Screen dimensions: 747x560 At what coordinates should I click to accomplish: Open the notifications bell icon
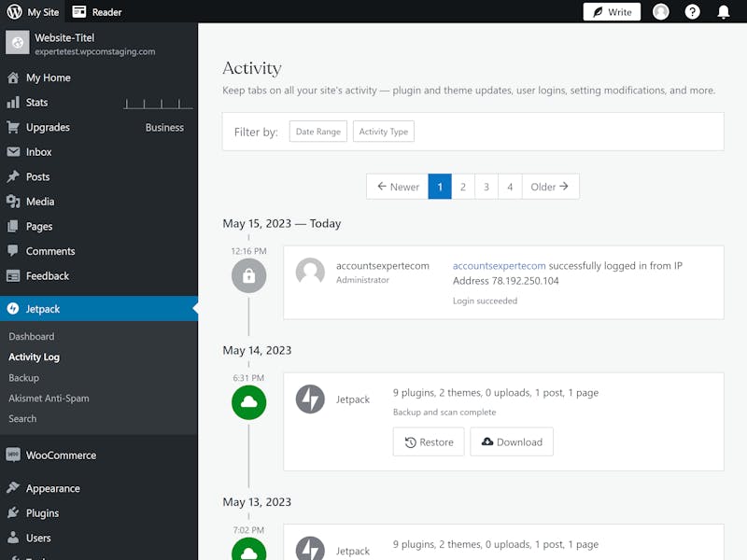tap(723, 11)
